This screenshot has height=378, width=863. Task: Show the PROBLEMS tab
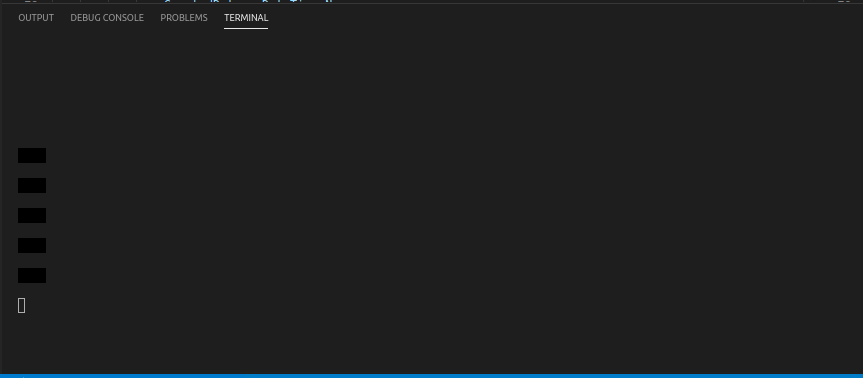[x=184, y=18]
